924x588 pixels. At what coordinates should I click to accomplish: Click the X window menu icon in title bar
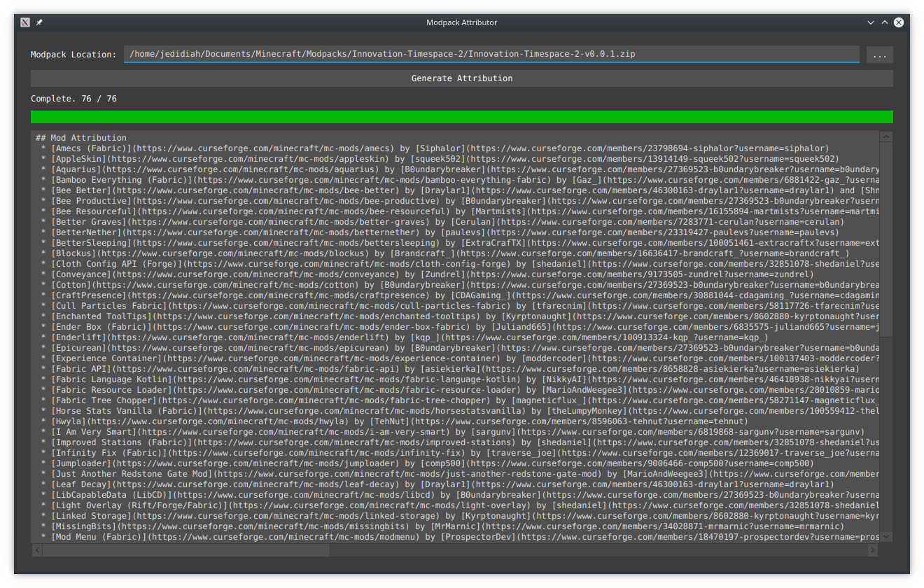tap(25, 22)
